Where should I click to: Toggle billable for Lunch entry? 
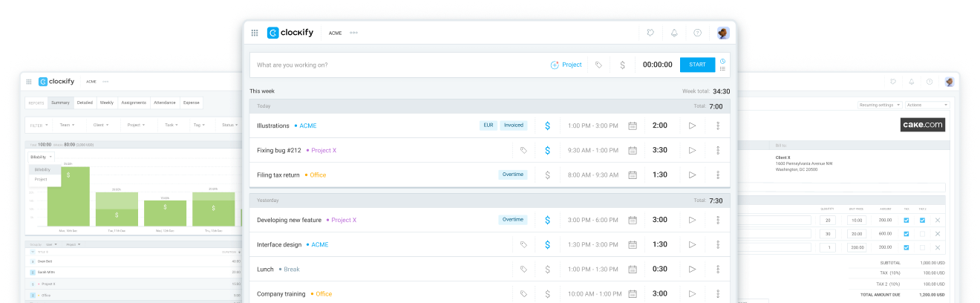pos(547,269)
